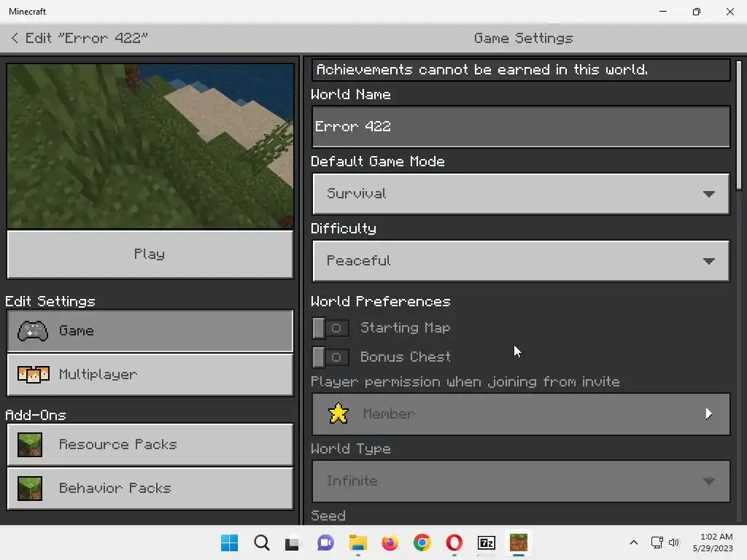
Task: Go back using the arrow beside Edit "Error 422"
Action: tap(15, 38)
